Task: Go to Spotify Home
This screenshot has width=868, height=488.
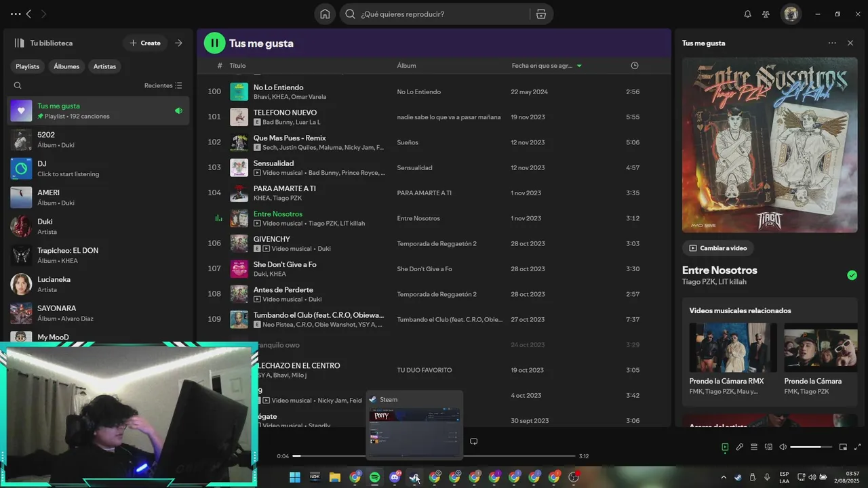Action: (x=325, y=14)
